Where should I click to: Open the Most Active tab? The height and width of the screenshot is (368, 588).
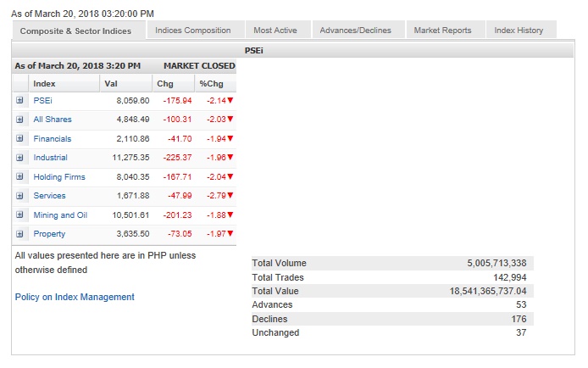click(x=275, y=31)
